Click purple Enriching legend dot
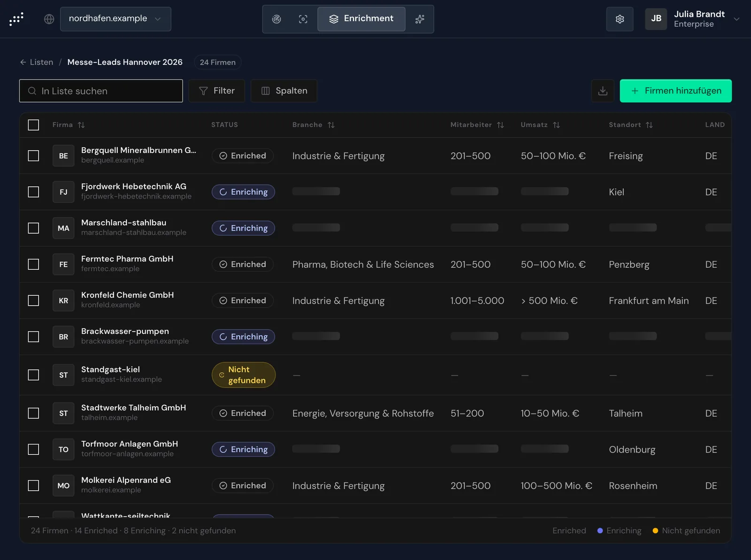Image resolution: width=751 pixels, height=560 pixels. (x=600, y=530)
